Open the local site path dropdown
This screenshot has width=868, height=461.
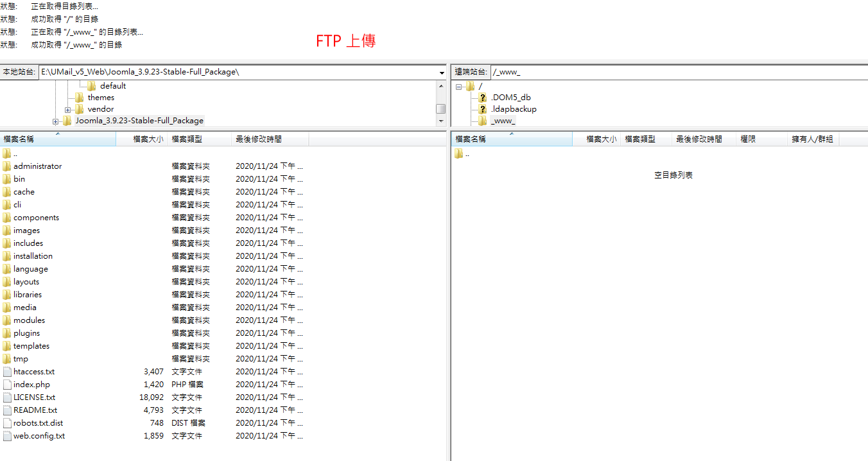click(x=442, y=73)
